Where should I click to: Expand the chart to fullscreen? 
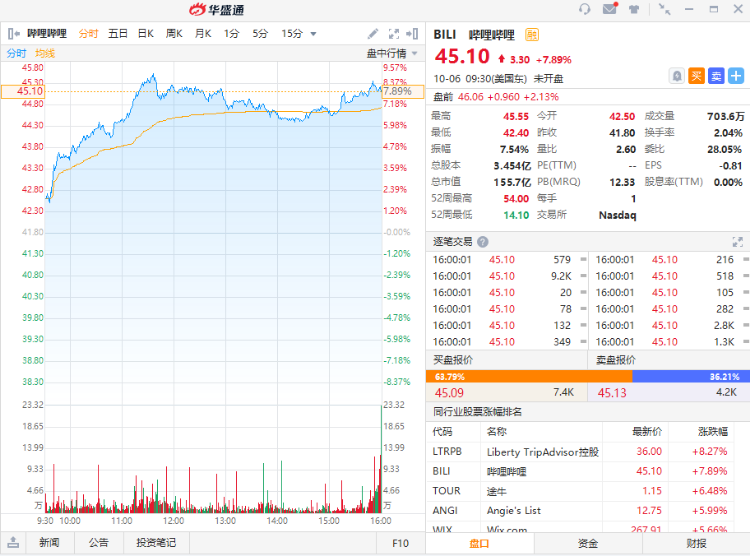[x=394, y=33]
